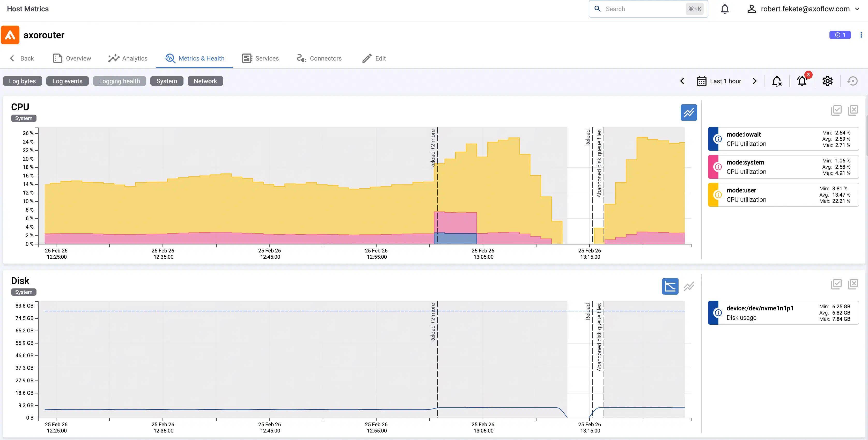Screen dimensions: 868x440
Task: Toggle the CPU stacked chart view icon
Action: (x=689, y=113)
